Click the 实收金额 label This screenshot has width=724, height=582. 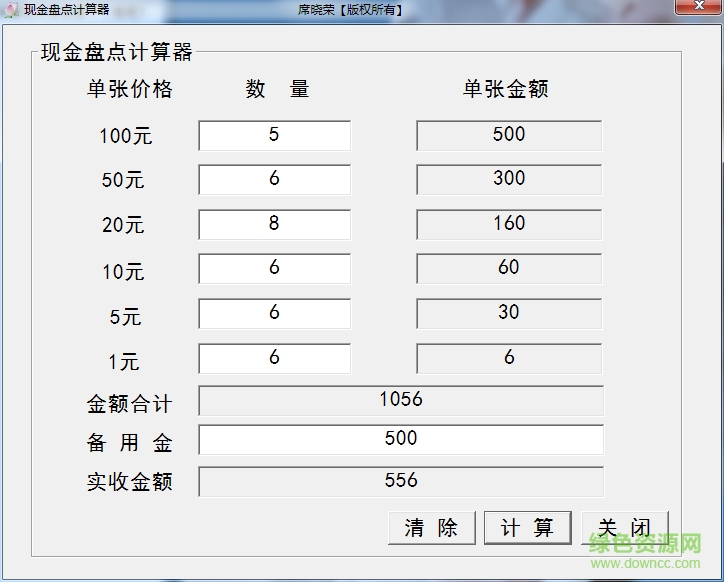pos(130,482)
